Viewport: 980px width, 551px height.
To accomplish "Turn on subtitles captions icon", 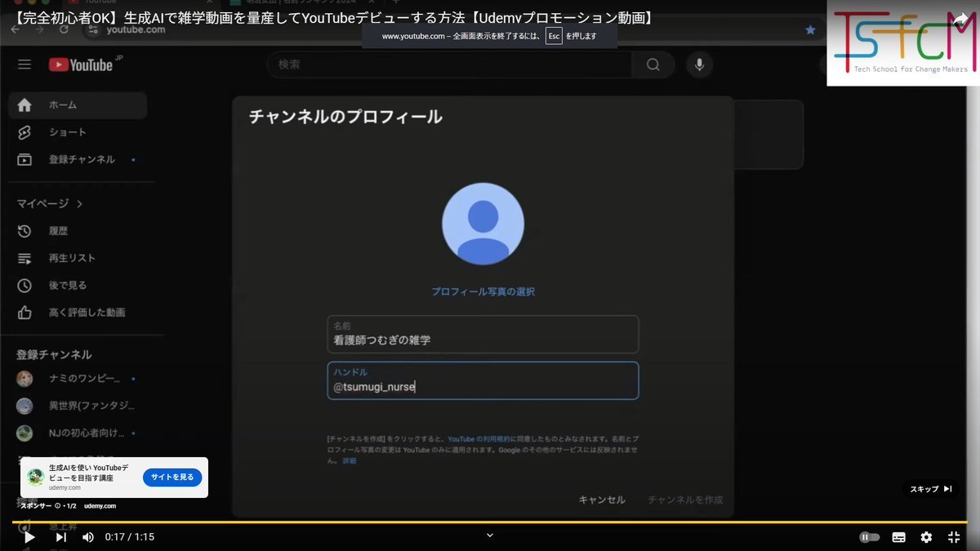I will pos(898,537).
